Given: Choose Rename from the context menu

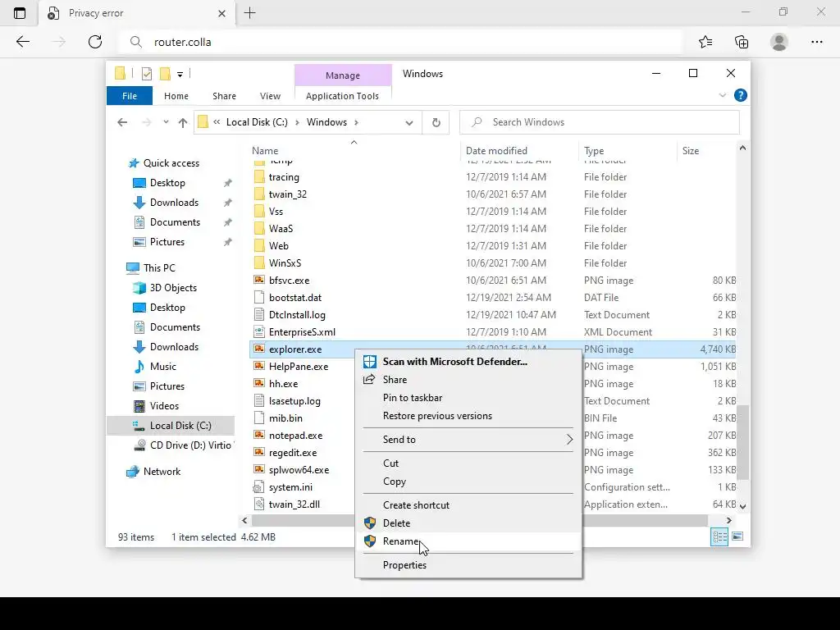Looking at the screenshot, I should tap(468, 541).
